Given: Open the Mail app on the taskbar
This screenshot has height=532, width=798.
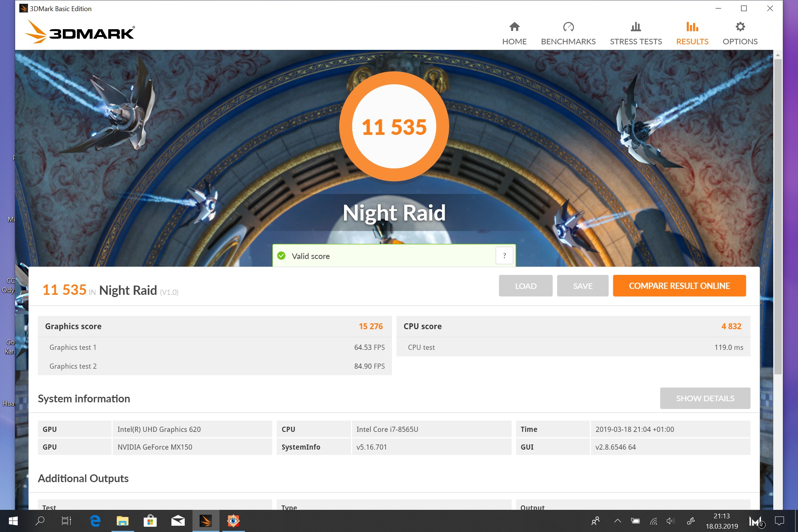Looking at the screenshot, I should (178, 521).
